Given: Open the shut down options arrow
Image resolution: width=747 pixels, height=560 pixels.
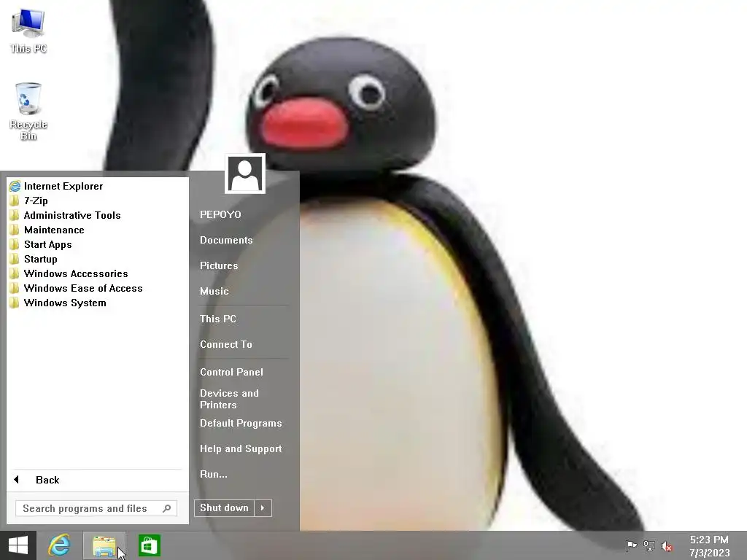Looking at the screenshot, I should point(263,508).
